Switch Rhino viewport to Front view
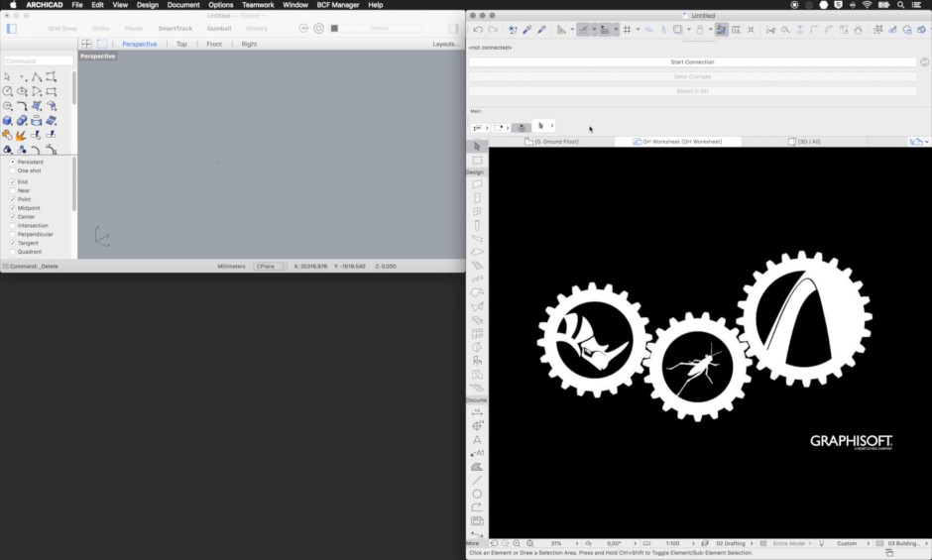The width and height of the screenshot is (932, 560). (214, 44)
